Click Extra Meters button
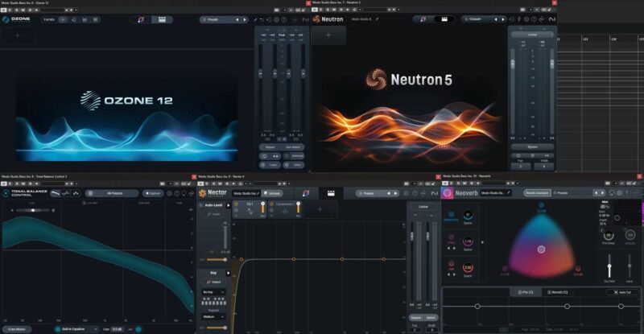 tap(16, 329)
